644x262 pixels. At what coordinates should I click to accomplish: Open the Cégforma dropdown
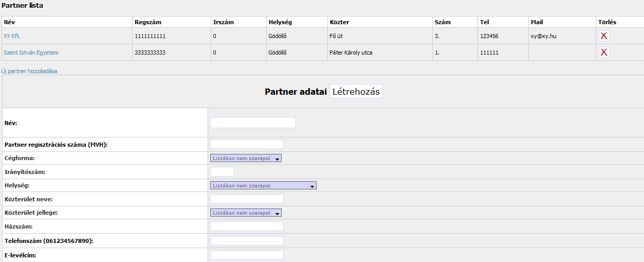pyautogui.click(x=246, y=158)
